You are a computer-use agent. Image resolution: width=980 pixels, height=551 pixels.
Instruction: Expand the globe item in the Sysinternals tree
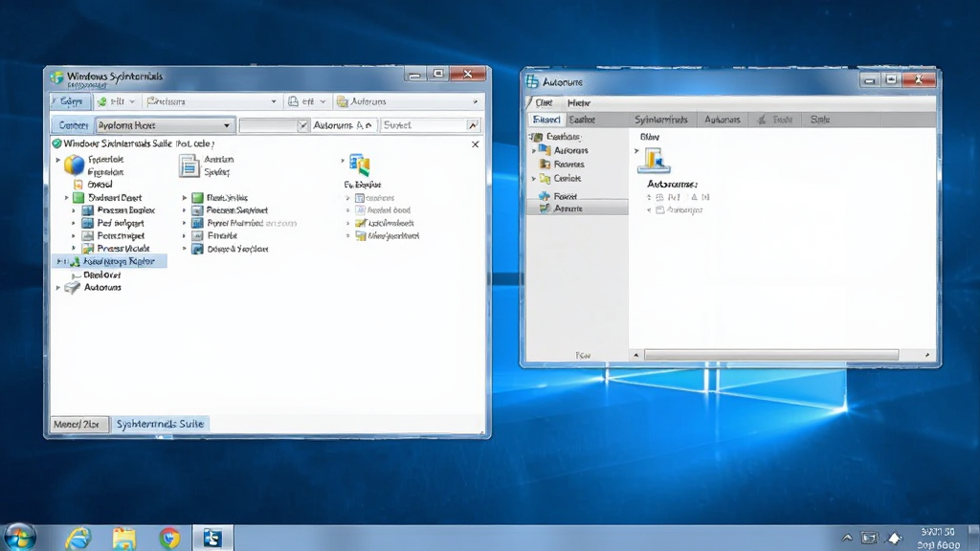tap(58, 160)
